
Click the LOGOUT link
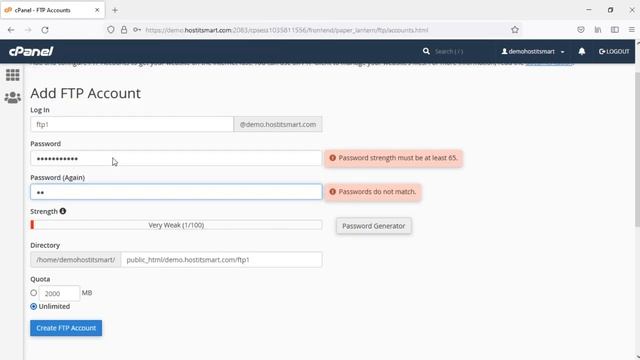614,51
